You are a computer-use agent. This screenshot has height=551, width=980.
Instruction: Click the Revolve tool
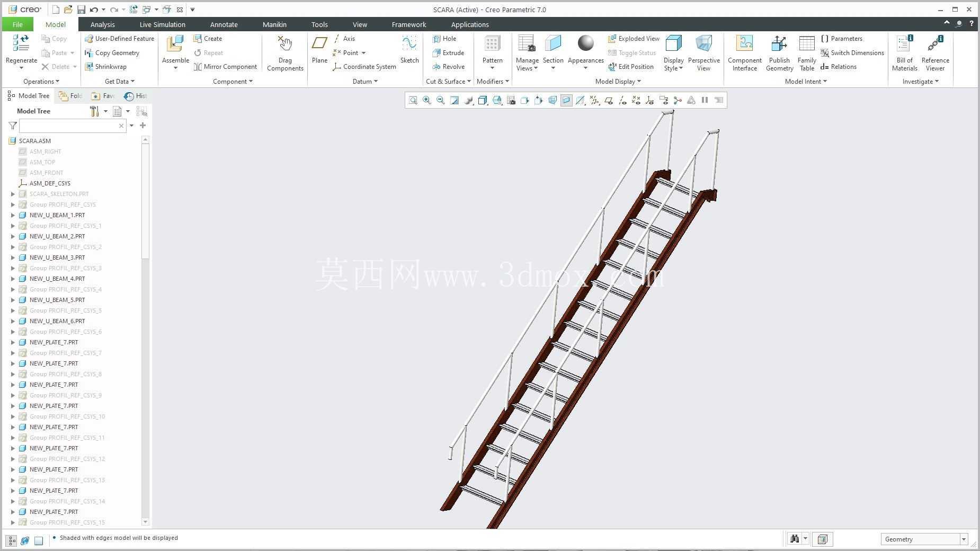point(448,67)
